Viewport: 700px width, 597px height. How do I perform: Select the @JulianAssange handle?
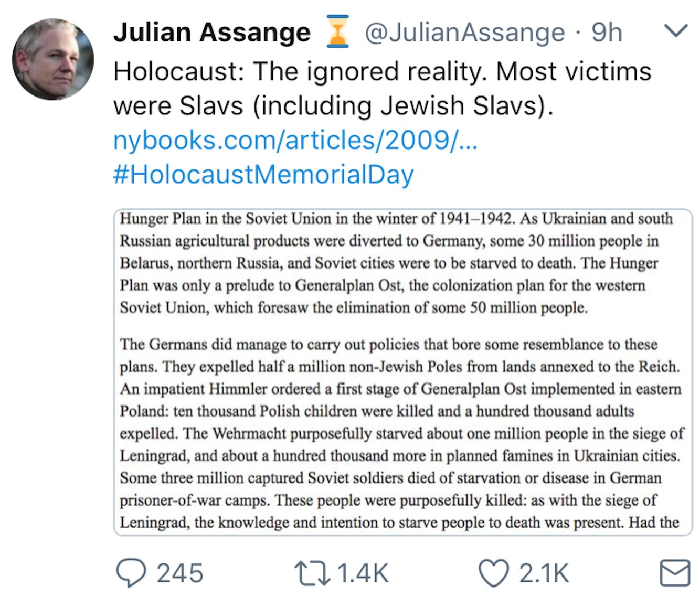(x=464, y=33)
